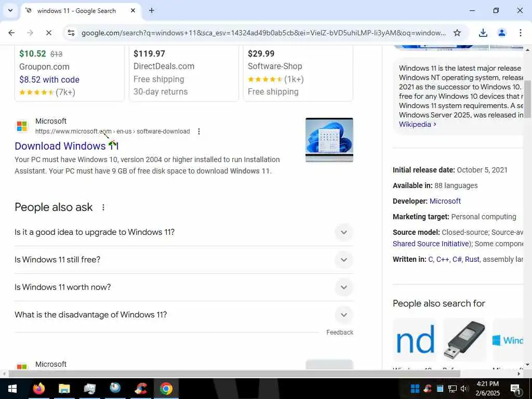Bookmark this page with the star icon
The width and height of the screenshot is (532, 399).
point(457,33)
